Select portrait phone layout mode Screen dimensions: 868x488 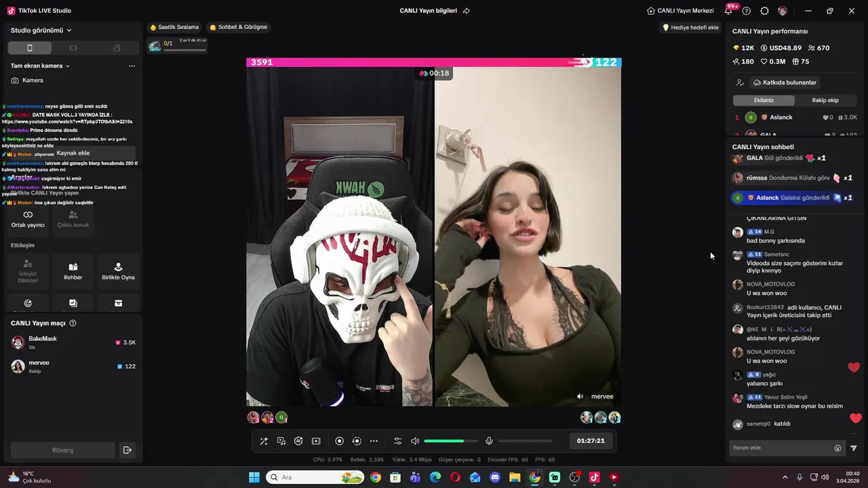pos(30,48)
